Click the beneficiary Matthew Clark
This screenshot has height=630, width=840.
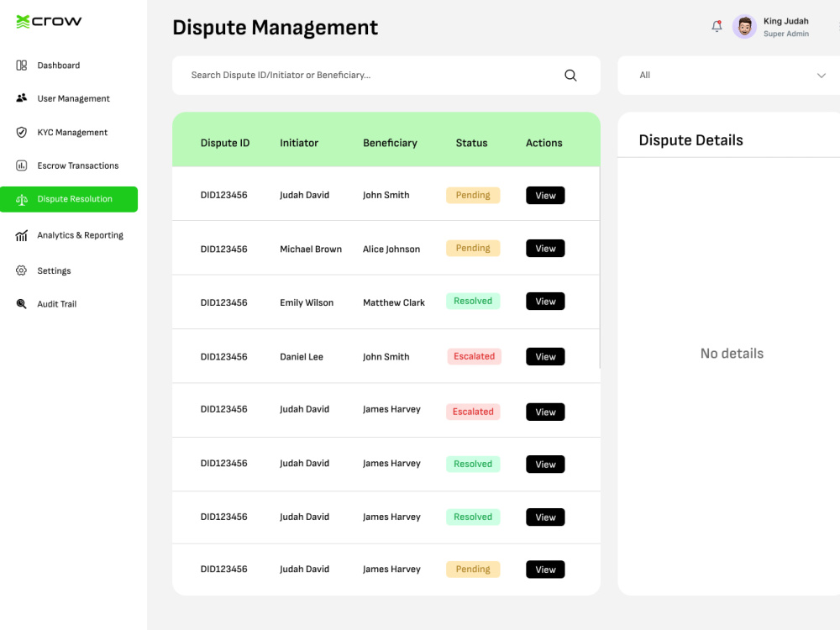coord(394,302)
